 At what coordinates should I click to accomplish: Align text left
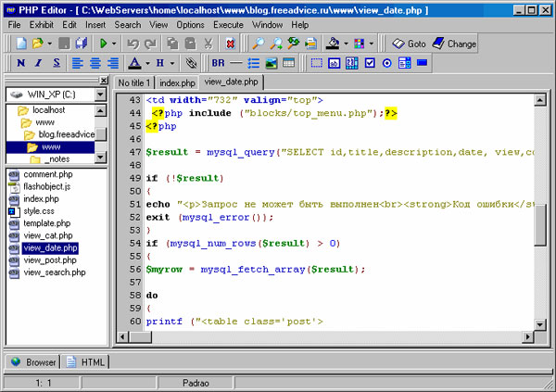78,63
